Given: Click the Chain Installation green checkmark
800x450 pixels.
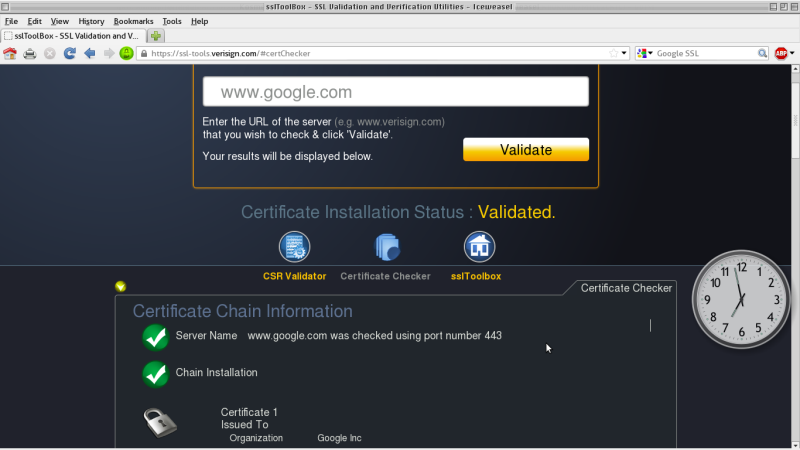Looking at the screenshot, I should click(x=156, y=374).
